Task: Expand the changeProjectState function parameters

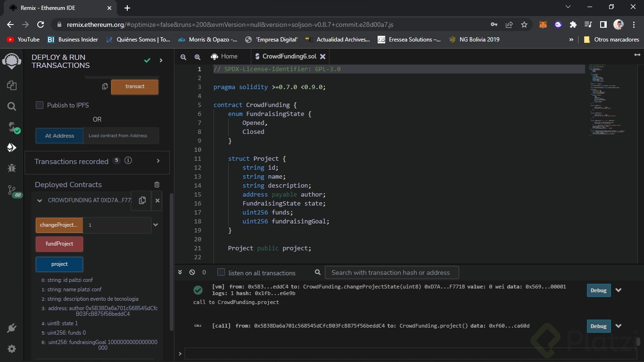Action: click(x=156, y=225)
